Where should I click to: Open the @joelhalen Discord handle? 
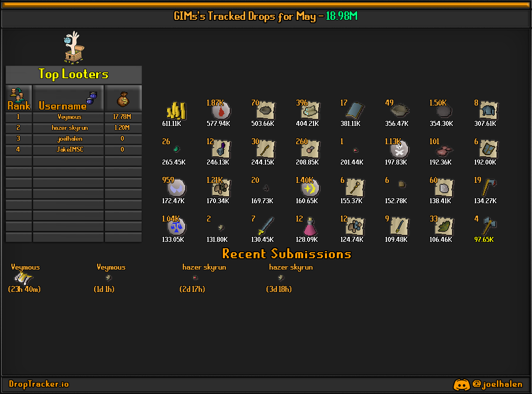pyautogui.click(x=497, y=384)
